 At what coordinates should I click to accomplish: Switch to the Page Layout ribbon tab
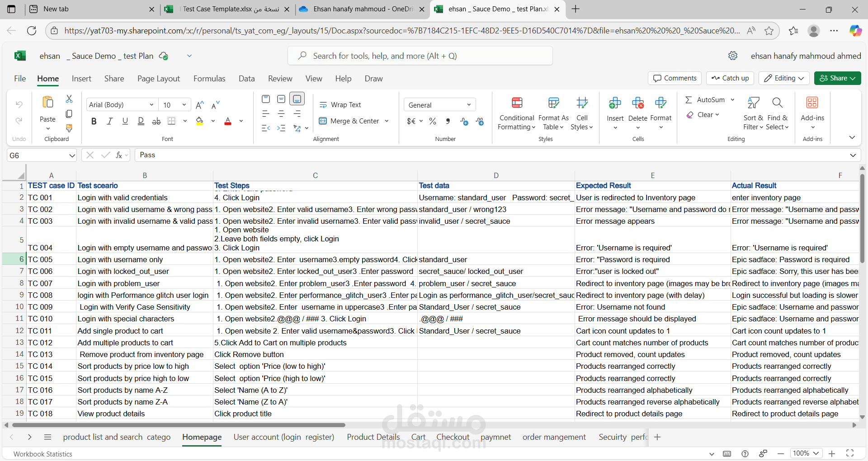click(159, 79)
